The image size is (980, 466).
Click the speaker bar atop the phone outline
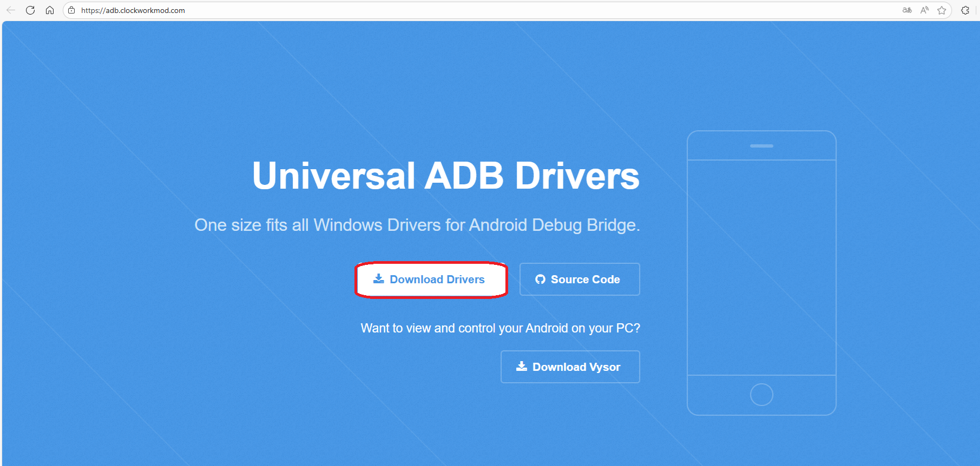pyautogui.click(x=761, y=146)
